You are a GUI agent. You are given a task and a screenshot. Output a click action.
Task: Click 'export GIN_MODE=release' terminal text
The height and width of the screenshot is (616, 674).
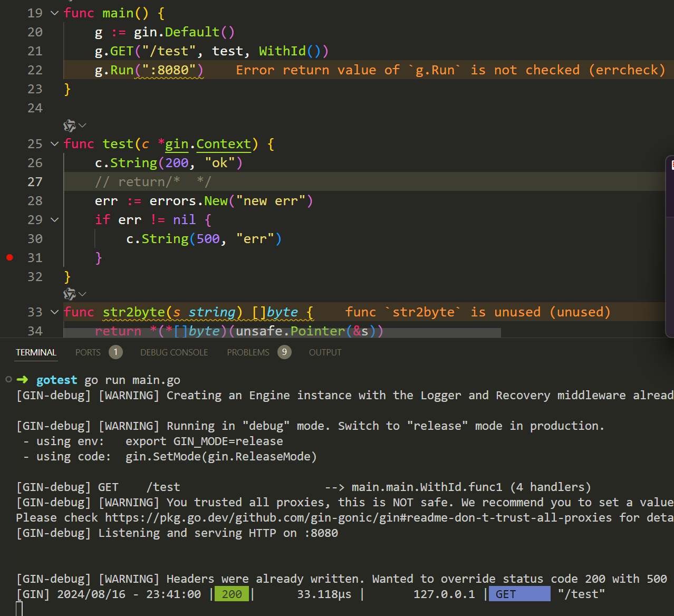[204, 441]
